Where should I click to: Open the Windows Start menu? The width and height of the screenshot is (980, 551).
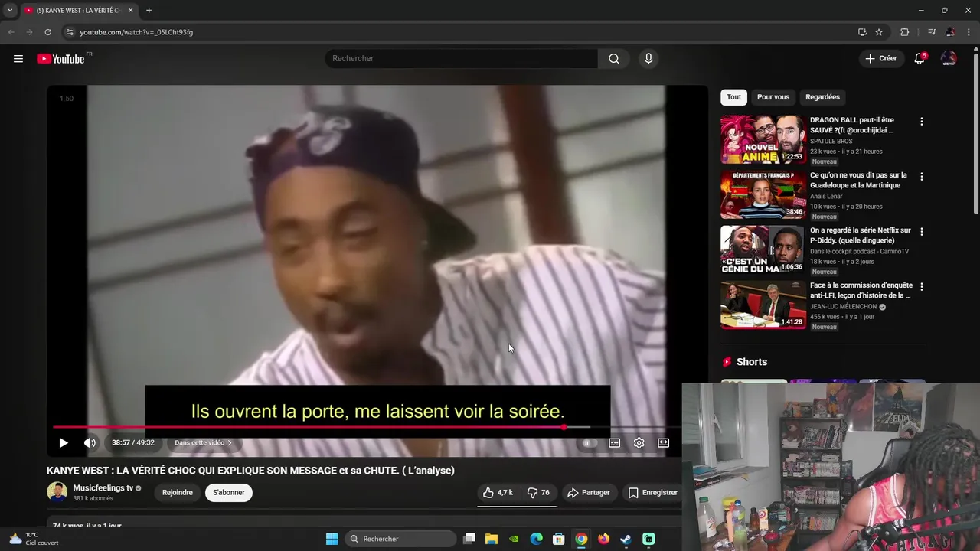[x=332, y=539]
